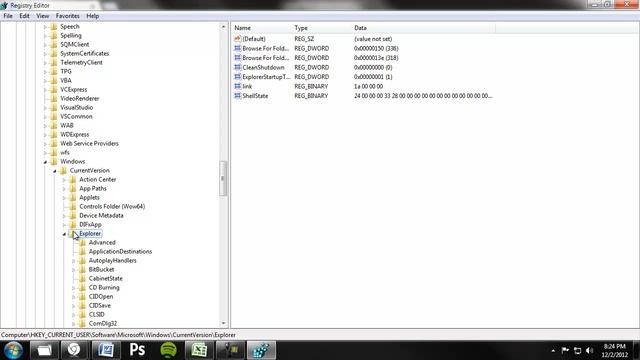Select the CabinetState key
This screenshot has height=360, width=640.
105,278
